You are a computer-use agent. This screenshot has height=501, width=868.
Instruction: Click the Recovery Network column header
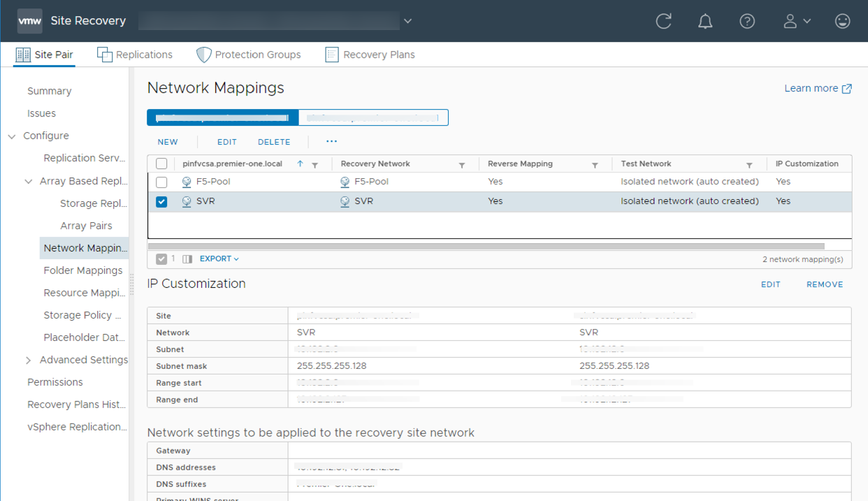(x=375, y=164)
